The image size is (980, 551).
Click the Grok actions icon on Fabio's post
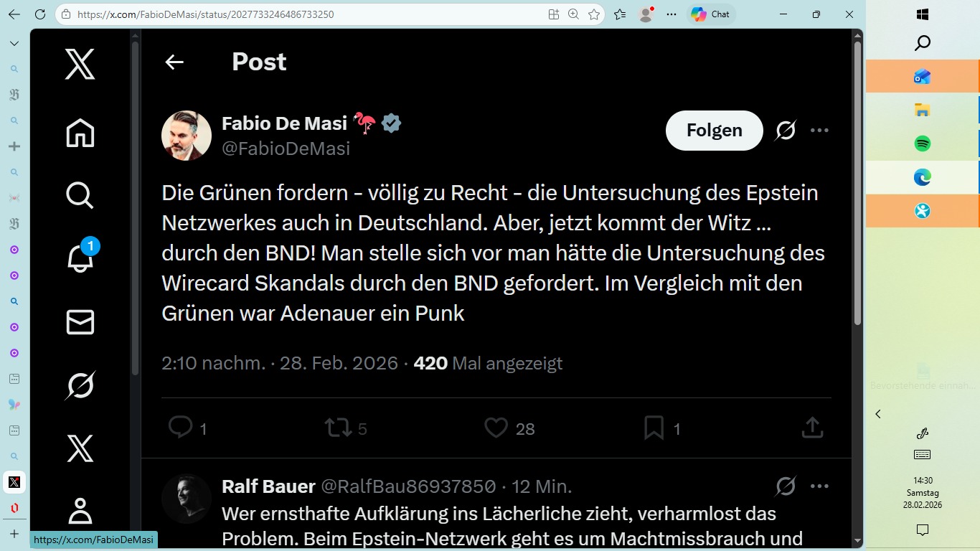pos(785,130)
